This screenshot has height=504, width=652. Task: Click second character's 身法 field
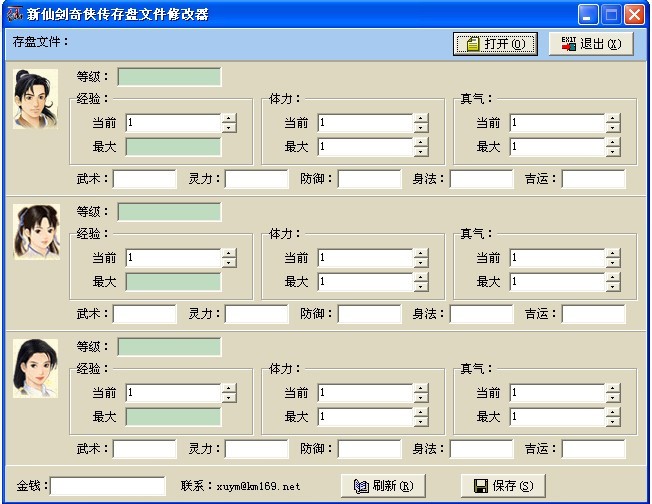point(482,314)
